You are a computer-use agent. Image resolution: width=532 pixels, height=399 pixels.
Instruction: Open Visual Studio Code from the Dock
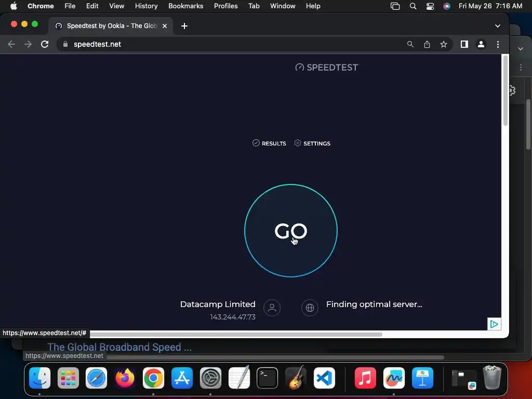[324, 378]
